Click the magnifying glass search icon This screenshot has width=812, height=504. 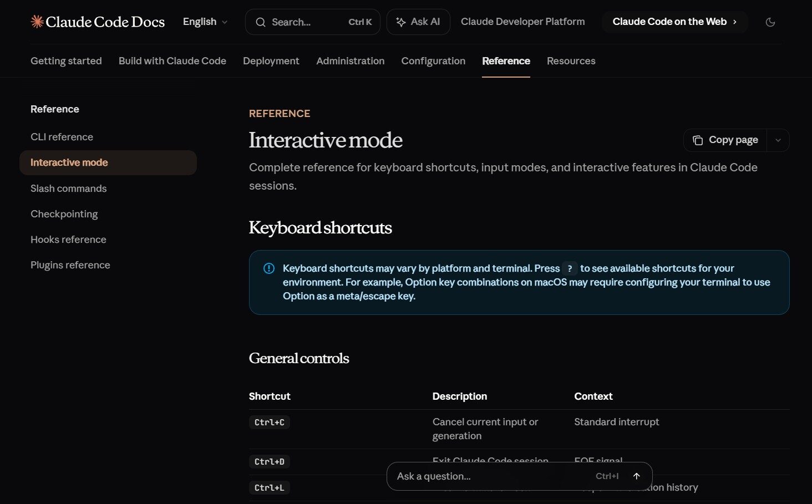click(x=260, y=22)
